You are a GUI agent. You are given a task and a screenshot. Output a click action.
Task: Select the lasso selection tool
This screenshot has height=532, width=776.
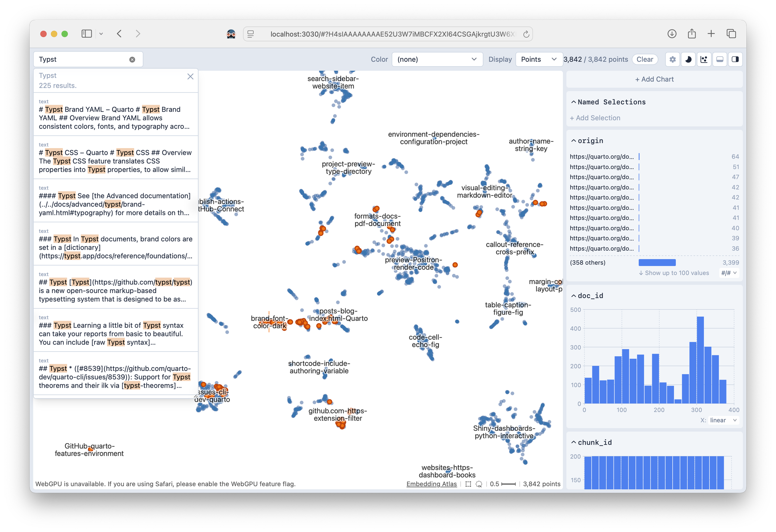click(x=479, y=483)
